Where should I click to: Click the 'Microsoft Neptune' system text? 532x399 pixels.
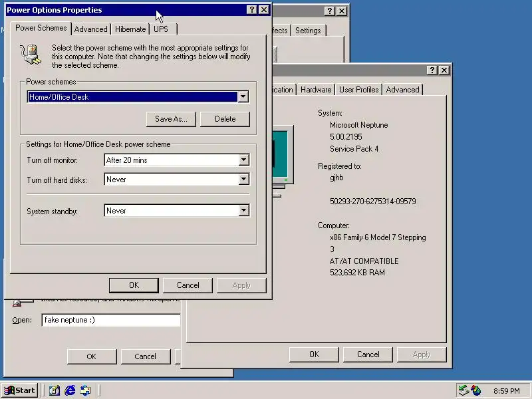pyautogui.click(x=358, y=125)
